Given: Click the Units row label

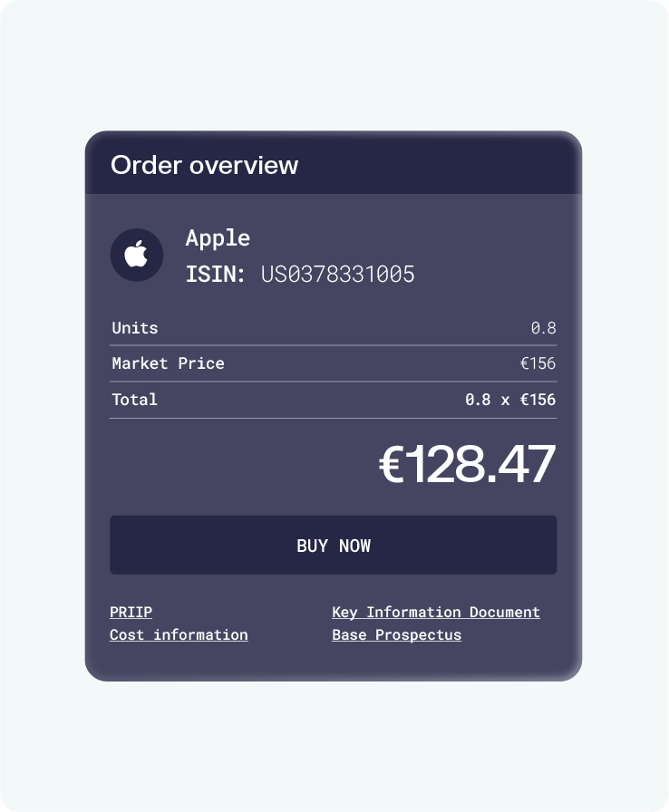Looking at the screenshot, I should coord(135,328).
